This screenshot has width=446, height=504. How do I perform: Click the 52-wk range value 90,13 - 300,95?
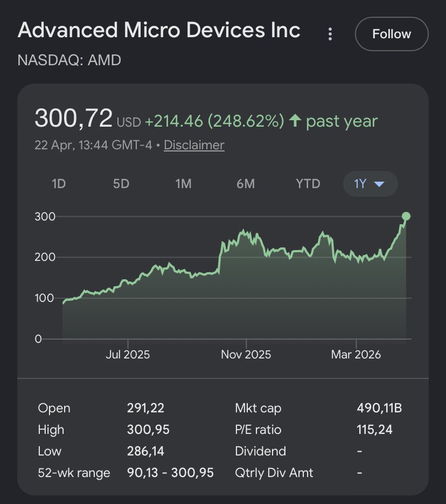pyautogui.click(x=170, y=473)
